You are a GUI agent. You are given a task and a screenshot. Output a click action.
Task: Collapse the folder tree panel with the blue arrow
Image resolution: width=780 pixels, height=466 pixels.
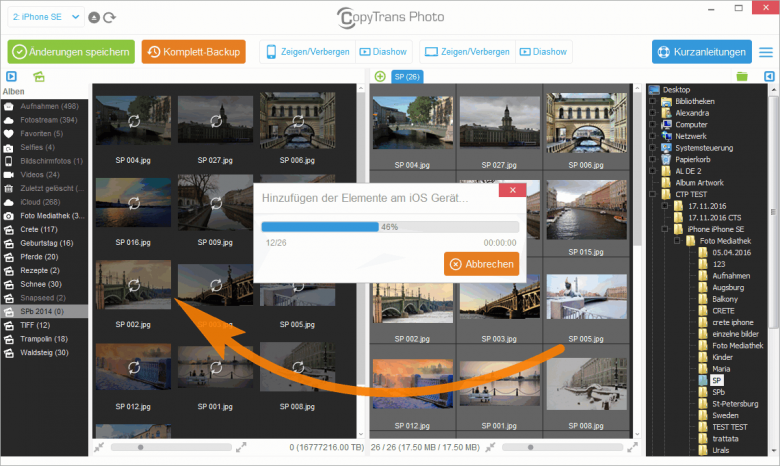pyautogui.click(x=769, y=76)
